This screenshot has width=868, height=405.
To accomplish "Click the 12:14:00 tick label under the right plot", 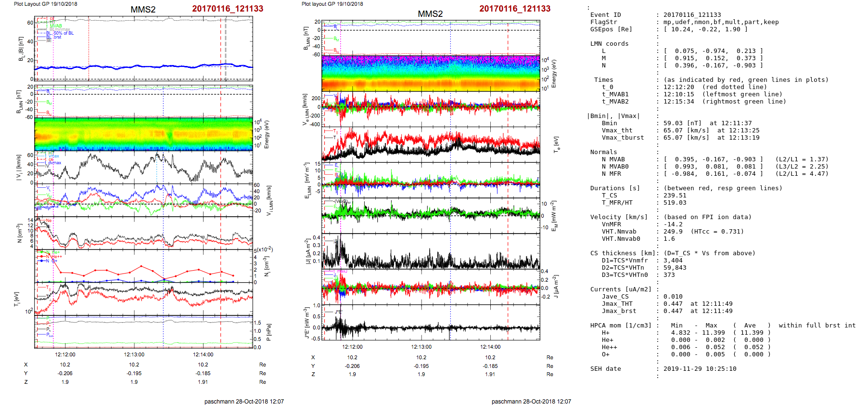I will pos(490,347).
